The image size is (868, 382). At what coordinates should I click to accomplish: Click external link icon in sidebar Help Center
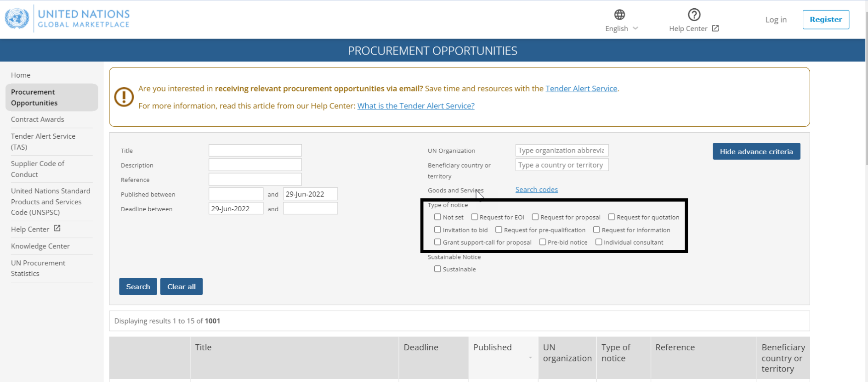click(x=57, y=229)
